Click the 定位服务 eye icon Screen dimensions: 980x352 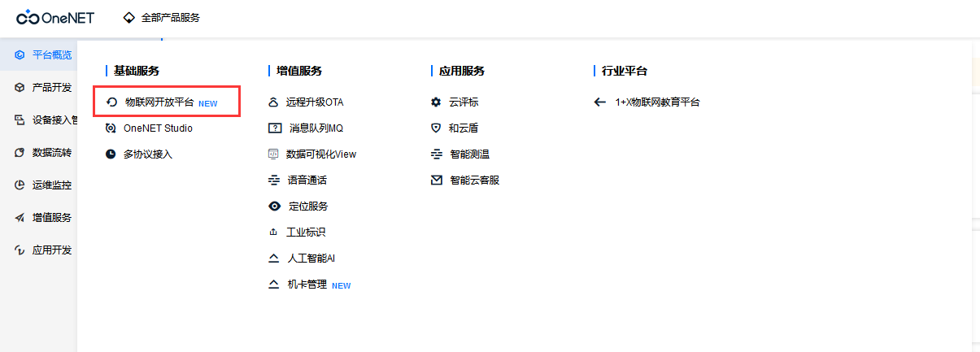coord(274,206)
